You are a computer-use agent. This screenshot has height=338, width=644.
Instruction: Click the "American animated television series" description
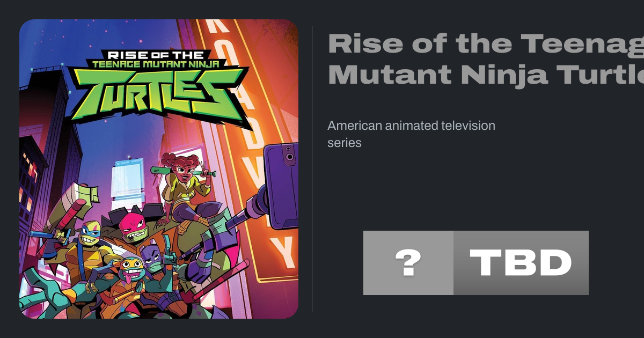411,134
